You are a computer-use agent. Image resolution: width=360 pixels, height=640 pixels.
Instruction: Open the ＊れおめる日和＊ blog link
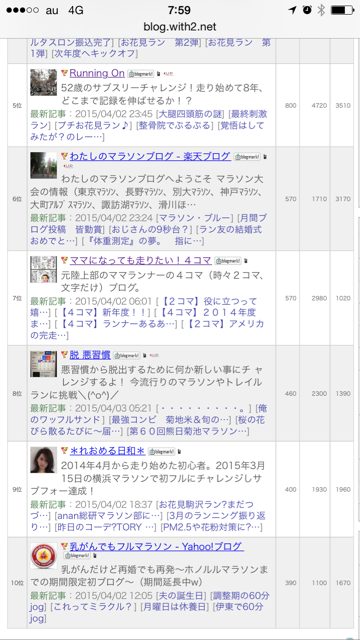click(107, 451)
